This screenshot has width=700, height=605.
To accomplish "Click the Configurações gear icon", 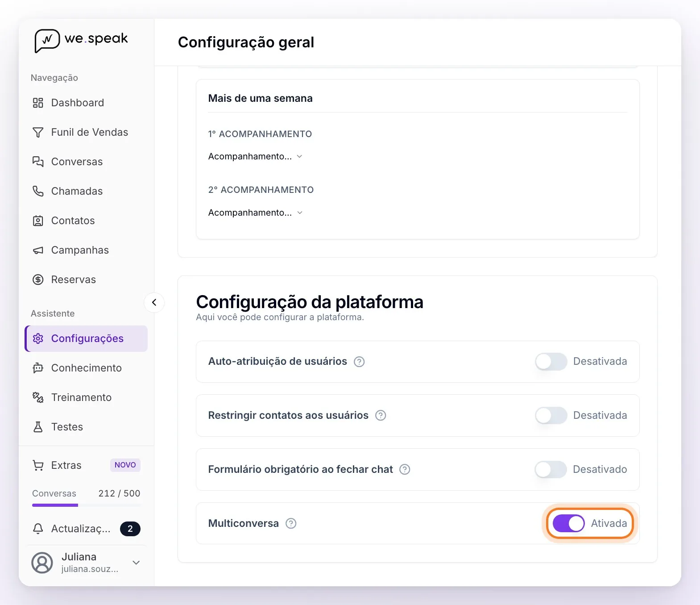I will (x=38, y=338).
